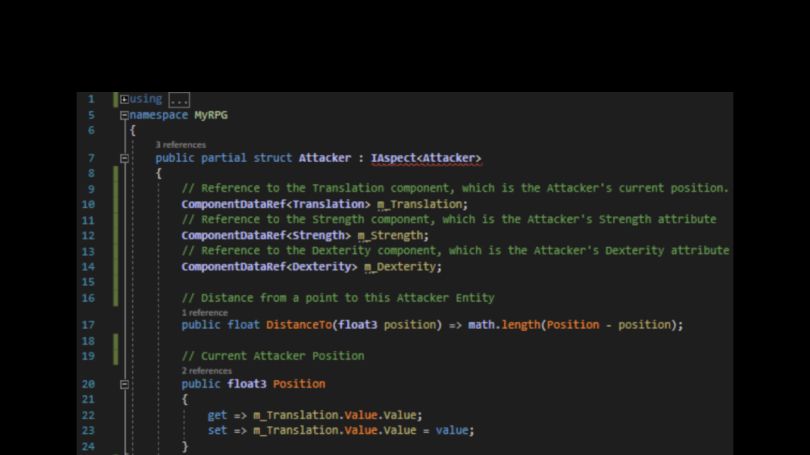Click the MyRPG namespace name
This screenshot has height=455, width=810.
(211, 115)
